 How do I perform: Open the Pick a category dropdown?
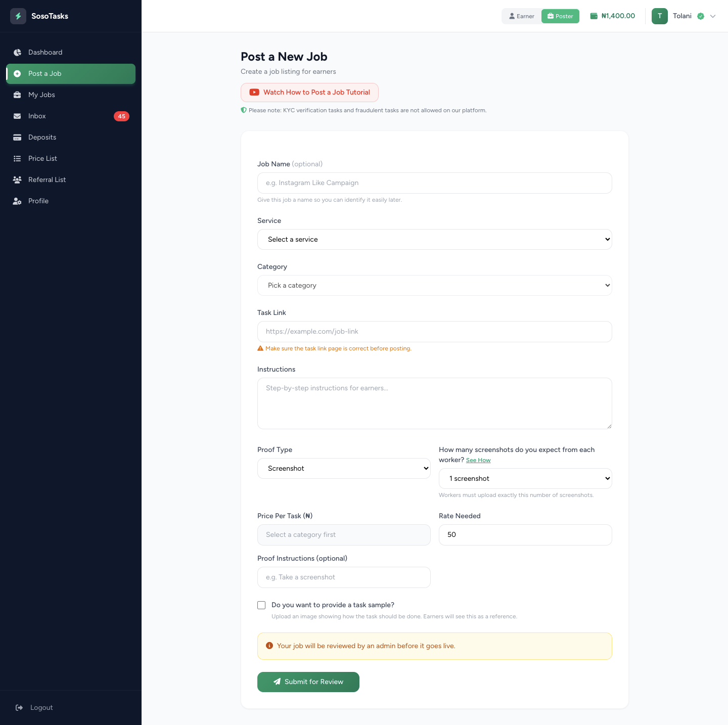tap(435, 286)
